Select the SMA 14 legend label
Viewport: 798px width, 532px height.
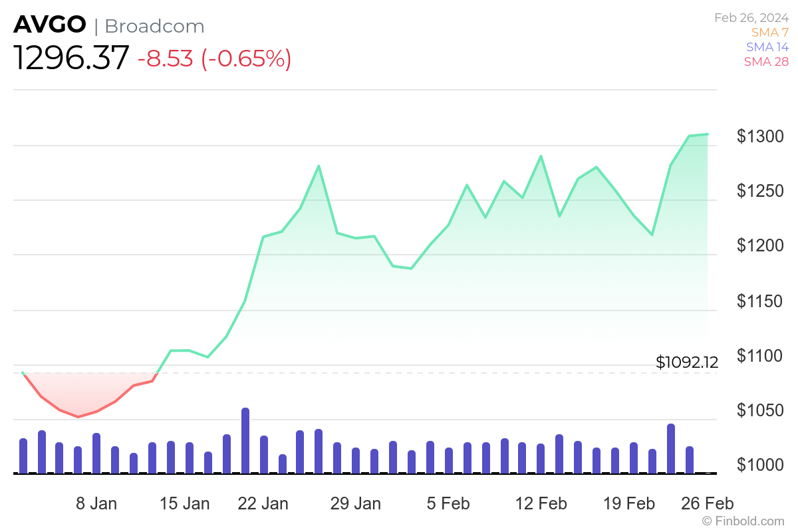click(767, 47)
